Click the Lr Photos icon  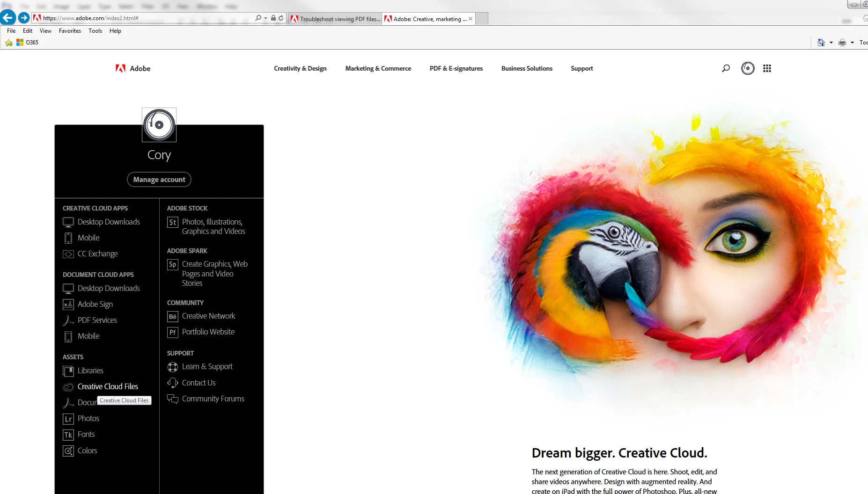click(x=68, y=419)
